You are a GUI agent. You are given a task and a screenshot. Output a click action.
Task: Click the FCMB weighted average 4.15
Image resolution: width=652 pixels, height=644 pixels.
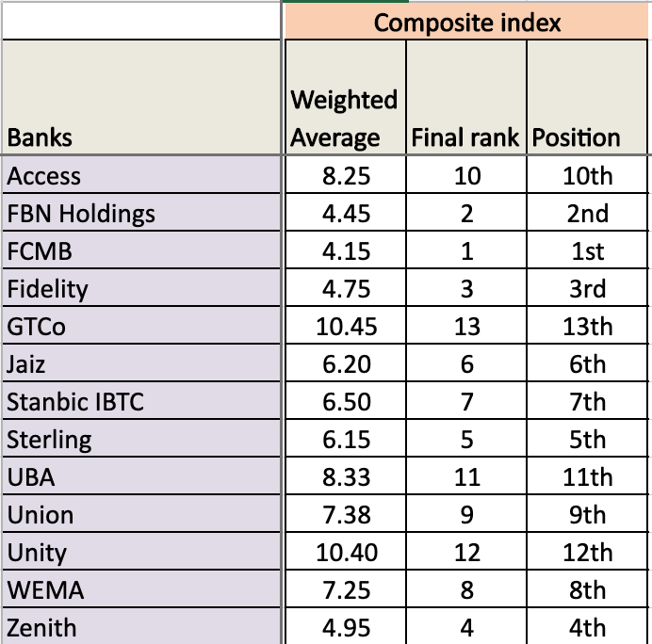(345, 251)
